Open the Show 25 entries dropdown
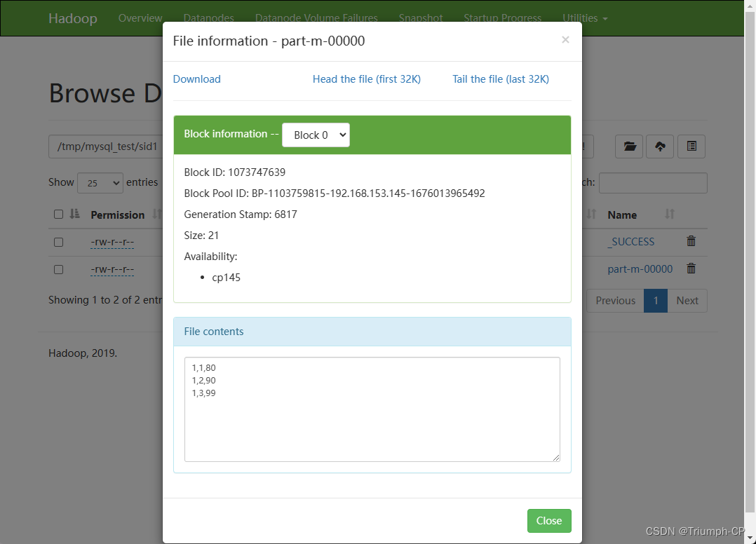756x544 pixels. click(x=100, y=183)
